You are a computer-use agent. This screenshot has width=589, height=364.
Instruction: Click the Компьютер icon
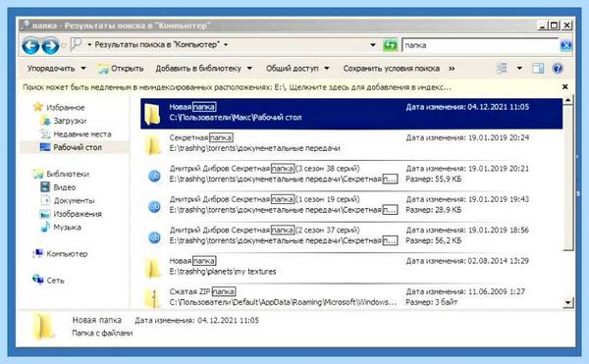[38, 254]
